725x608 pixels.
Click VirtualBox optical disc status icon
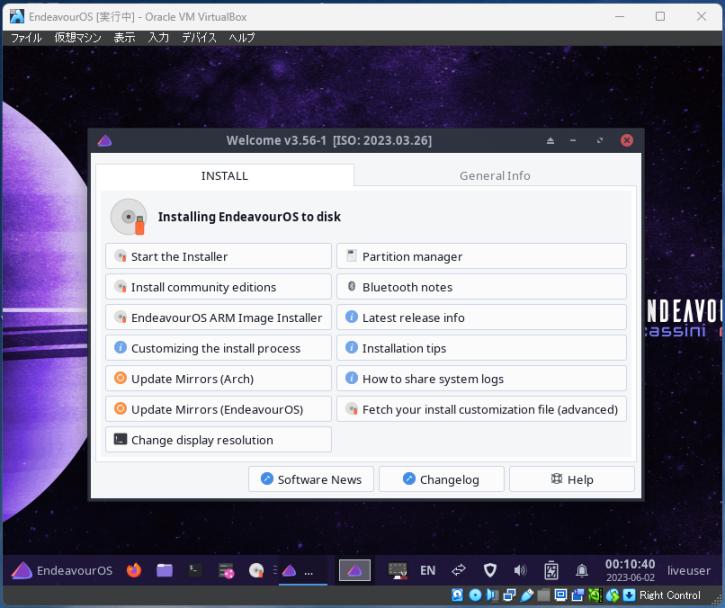[475, 595]
